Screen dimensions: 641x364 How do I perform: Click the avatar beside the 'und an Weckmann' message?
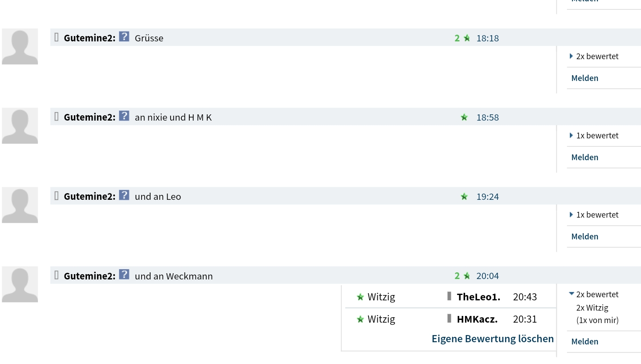(20, 284)
